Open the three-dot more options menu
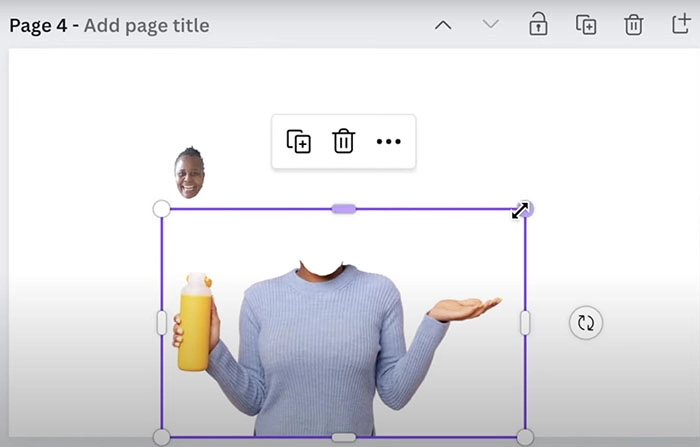Viewport: 700px width, 447px height. [x=388, y=142]
